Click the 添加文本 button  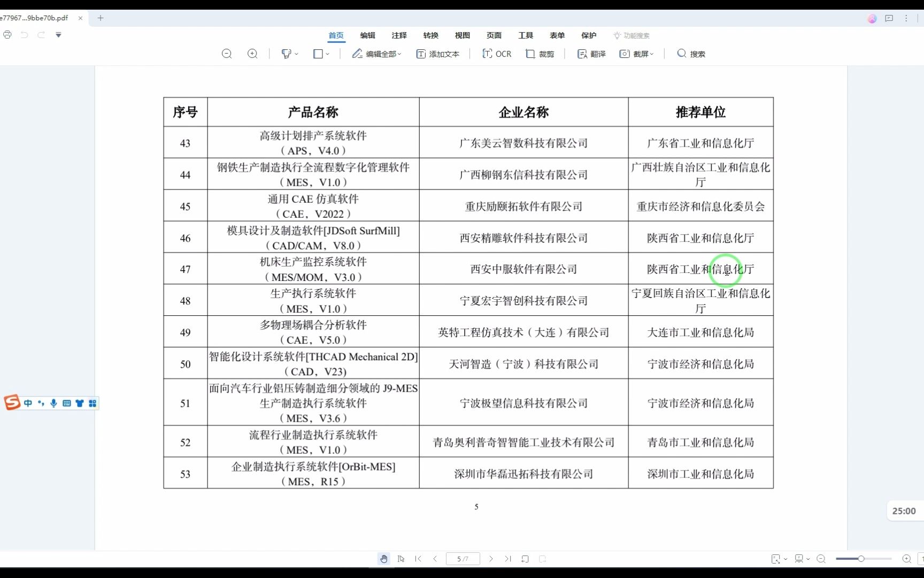(x=438, y=54)
